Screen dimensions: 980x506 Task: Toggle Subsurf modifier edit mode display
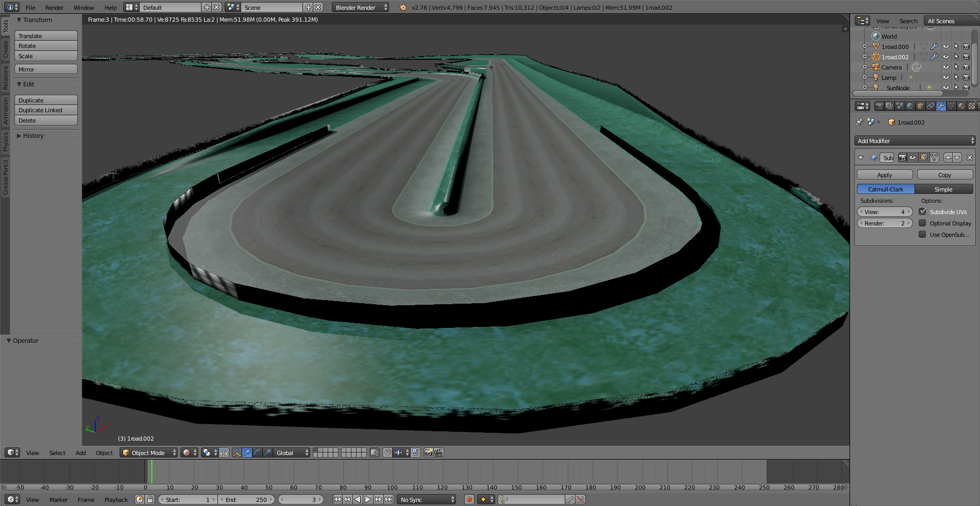tap(923, 158)
